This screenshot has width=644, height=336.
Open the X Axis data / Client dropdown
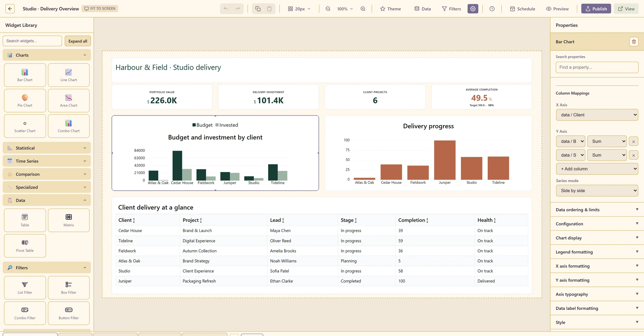597,115
